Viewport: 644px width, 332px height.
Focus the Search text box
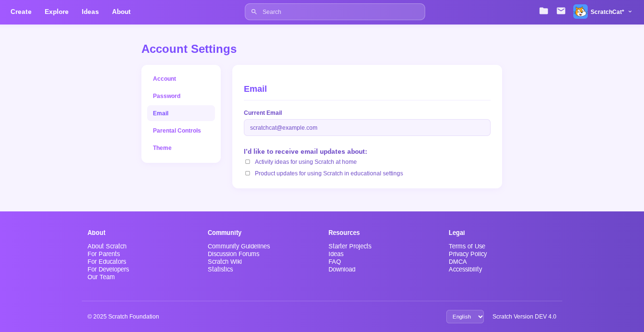pos(340,12)
